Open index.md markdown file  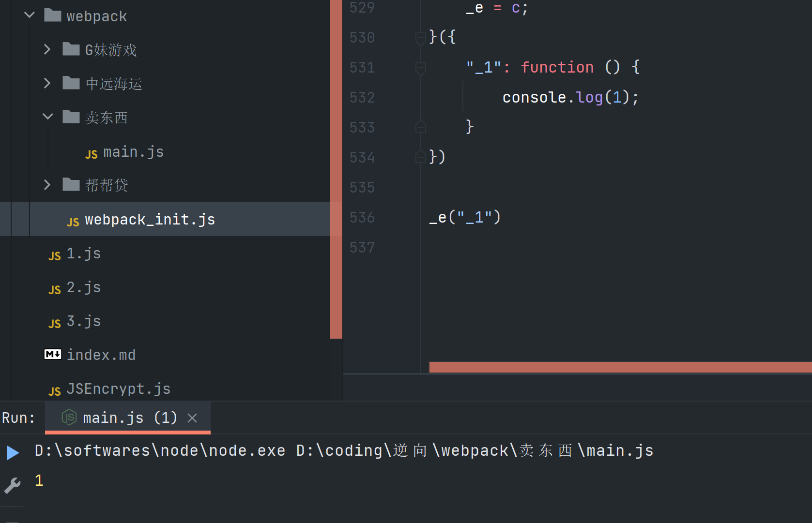(x=101, y=355)
